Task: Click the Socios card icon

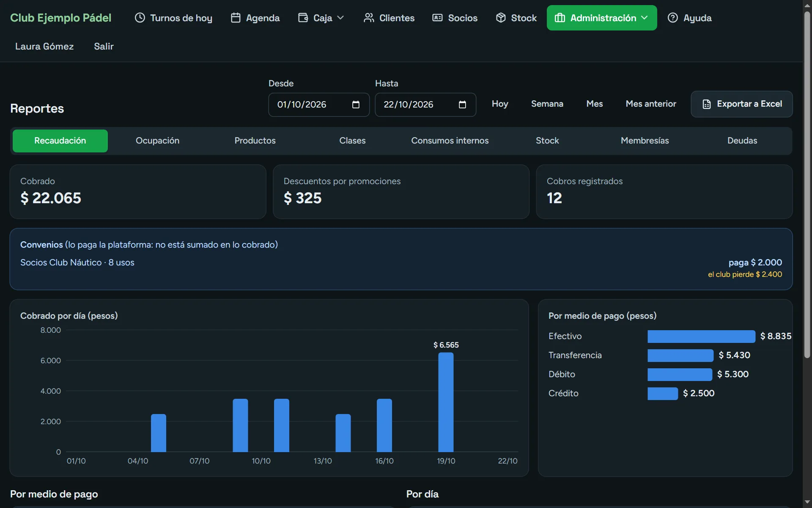Action: [437, 18]
